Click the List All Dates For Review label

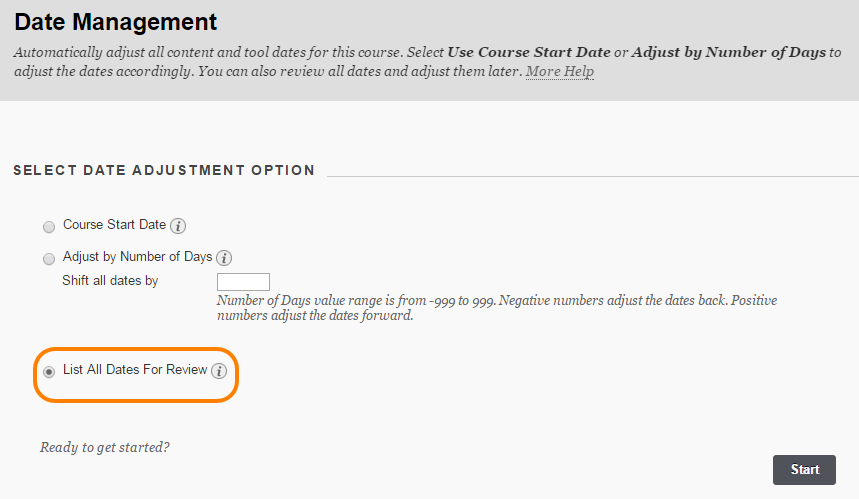(x=135, y=370)
